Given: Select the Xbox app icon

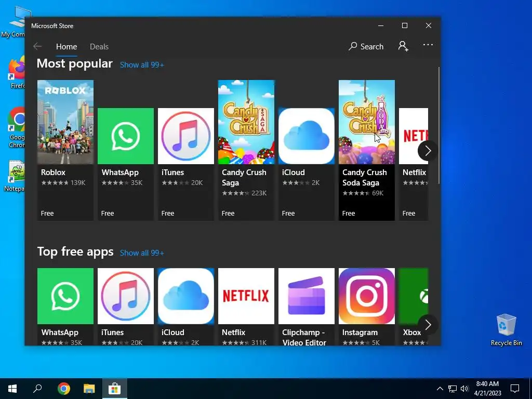Looking at the screenshot, I should 414,296.
